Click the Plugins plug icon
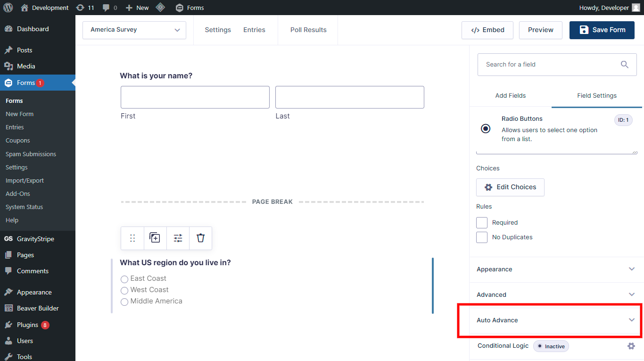 point(8,325)
